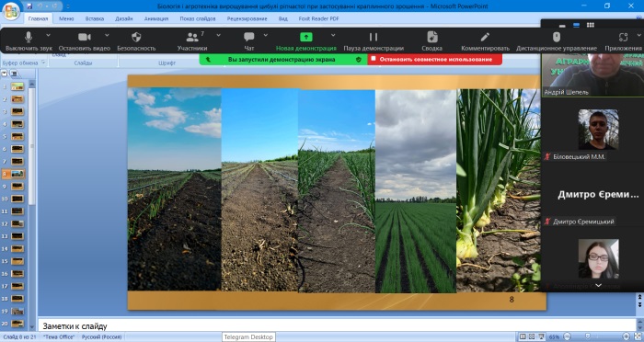Open the Рецензирование ribbon tab
644x342 pixels.
point(247,19)
